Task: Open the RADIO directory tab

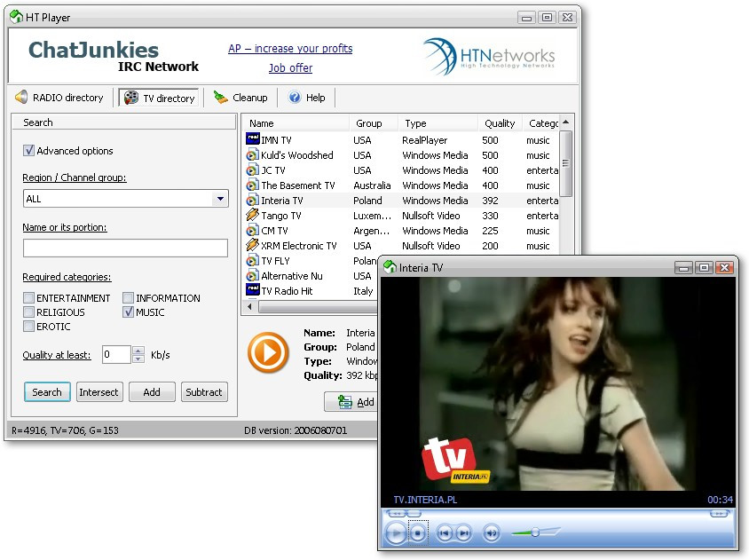Action: click(59, 98)
